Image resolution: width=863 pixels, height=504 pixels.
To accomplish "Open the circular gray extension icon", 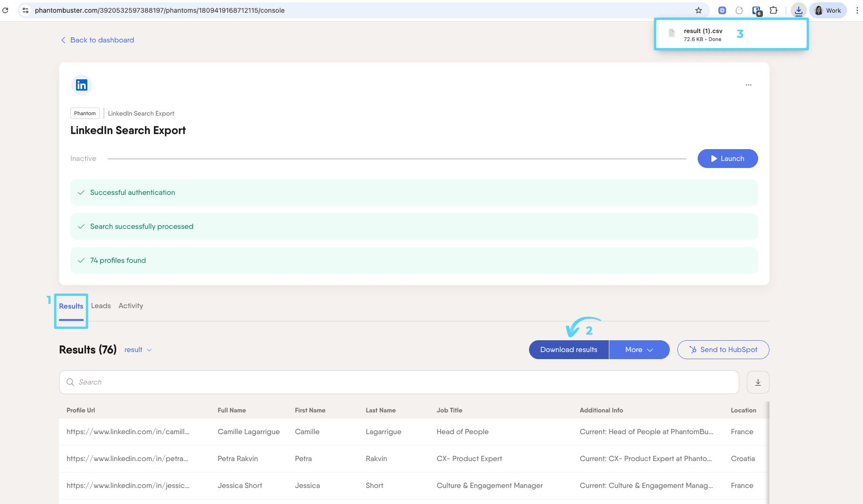I will click(739, 10).
